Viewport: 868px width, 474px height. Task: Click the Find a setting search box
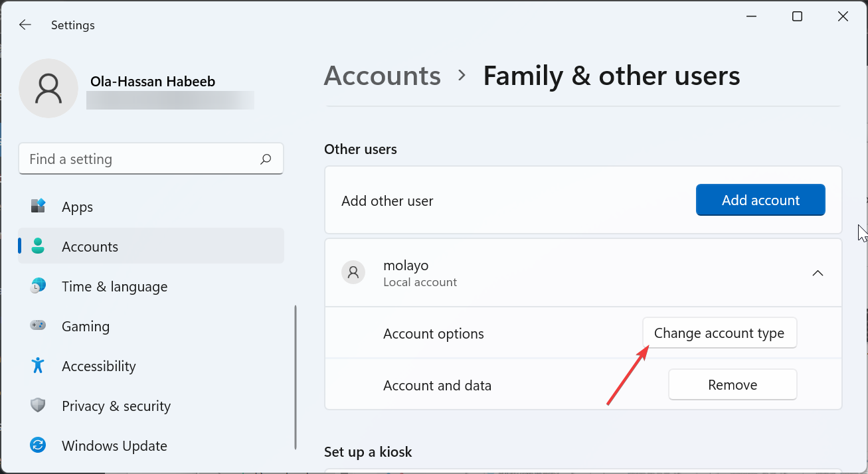coord(139,159)
